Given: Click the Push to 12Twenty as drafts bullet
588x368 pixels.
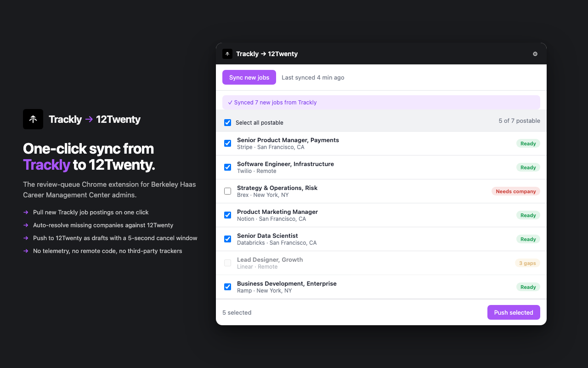Looking at the screenshot, I should pos(115,238).
